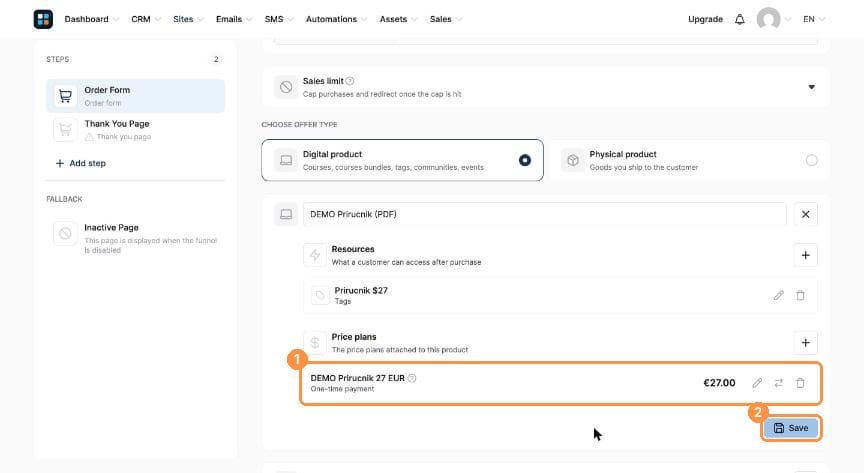
Task: Delete the Prirucnik $27 tag
Action: tap(800, 295)
